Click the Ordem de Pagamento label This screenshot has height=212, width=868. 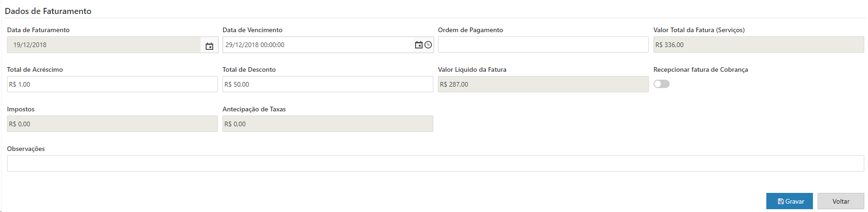coord(470,30)
